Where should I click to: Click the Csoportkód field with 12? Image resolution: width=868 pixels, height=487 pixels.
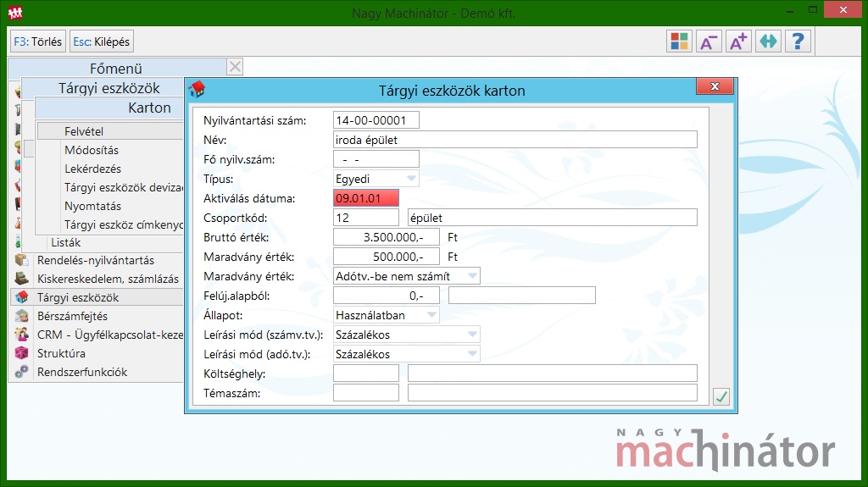tap(366, 218)
